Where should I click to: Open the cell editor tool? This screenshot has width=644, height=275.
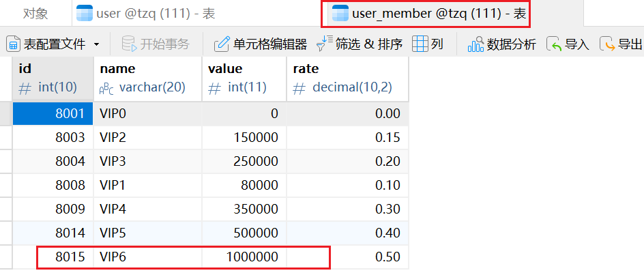(x=222, y=44)
